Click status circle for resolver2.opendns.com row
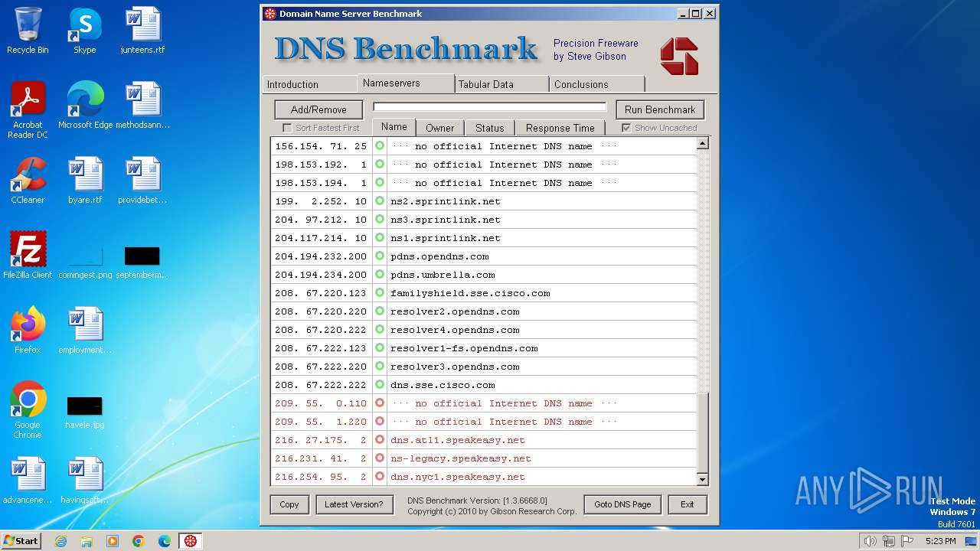The height and width of the screenshot is (551, 980). point(380,311)
